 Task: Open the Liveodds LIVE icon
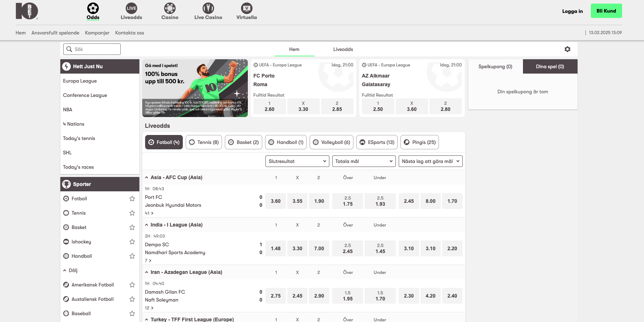pyautogui.click(x=131, y=8)
